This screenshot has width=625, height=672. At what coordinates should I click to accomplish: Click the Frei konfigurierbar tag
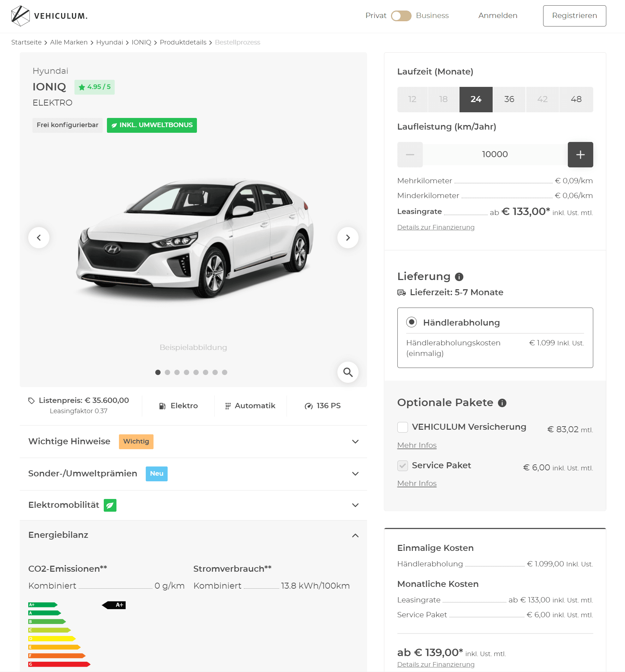[x=67, y=125]
